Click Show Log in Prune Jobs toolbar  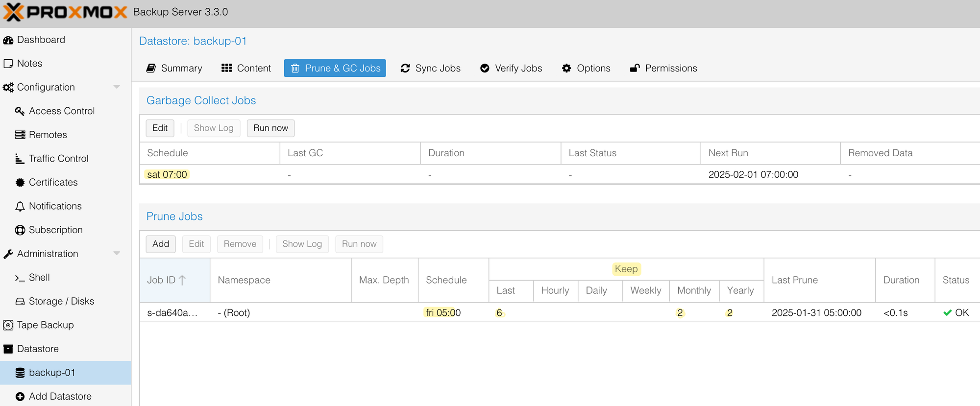302,244
